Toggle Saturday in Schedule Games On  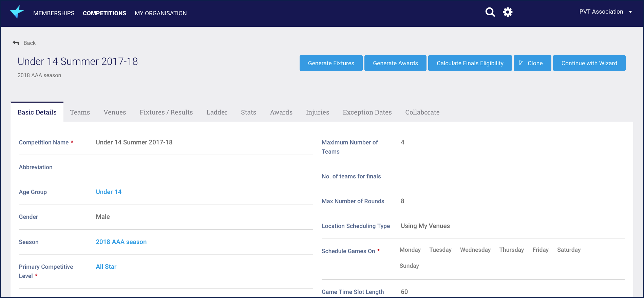coord(569,250)
